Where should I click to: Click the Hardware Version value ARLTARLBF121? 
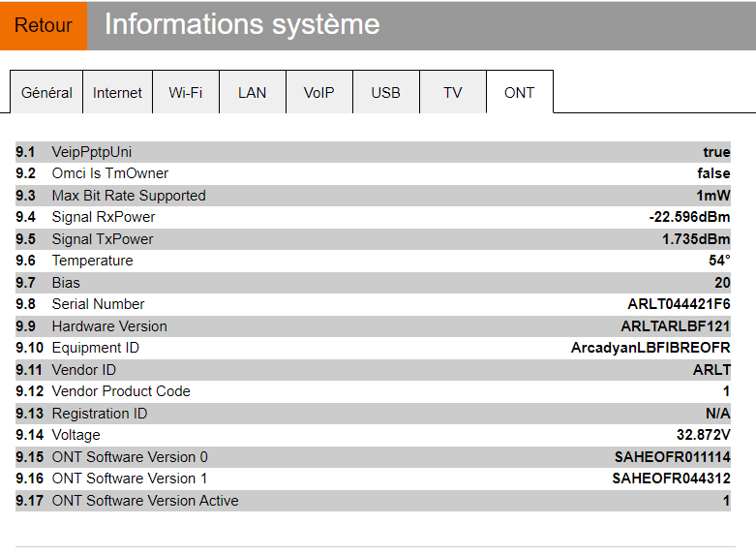point(675,326)
